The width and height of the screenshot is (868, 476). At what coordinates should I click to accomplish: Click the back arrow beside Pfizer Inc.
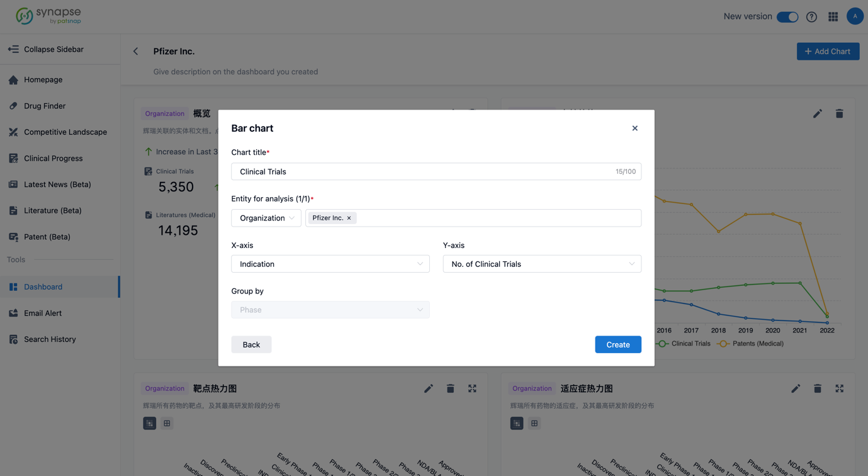136,52
